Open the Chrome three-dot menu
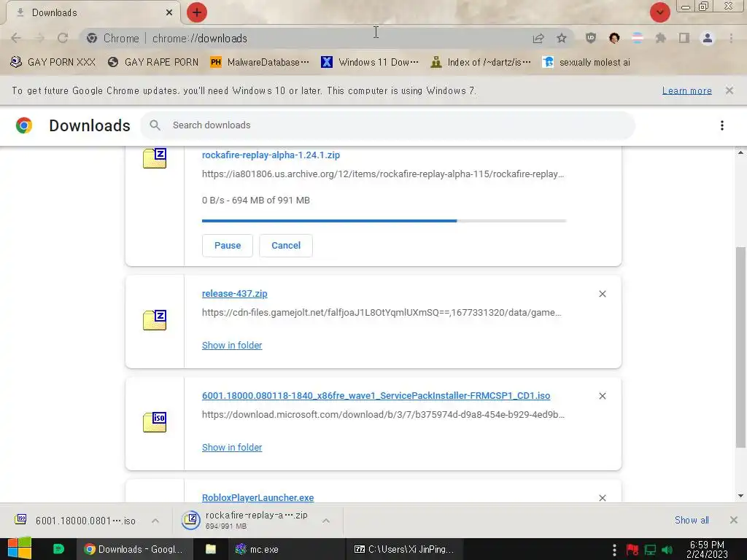 click(x=731, y=38)
